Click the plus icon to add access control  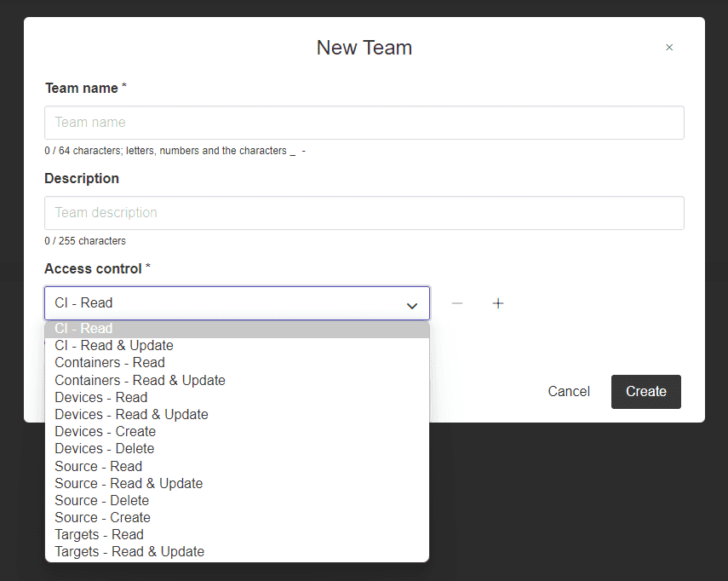(x=498, y=303)
